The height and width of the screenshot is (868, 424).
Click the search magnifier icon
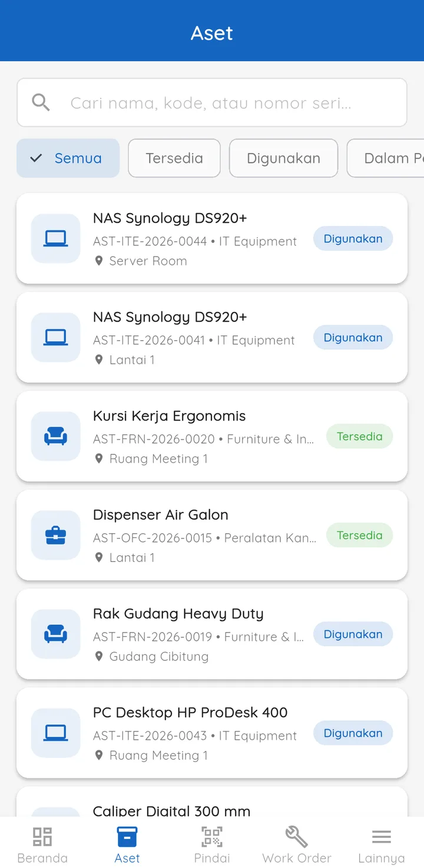41,102
